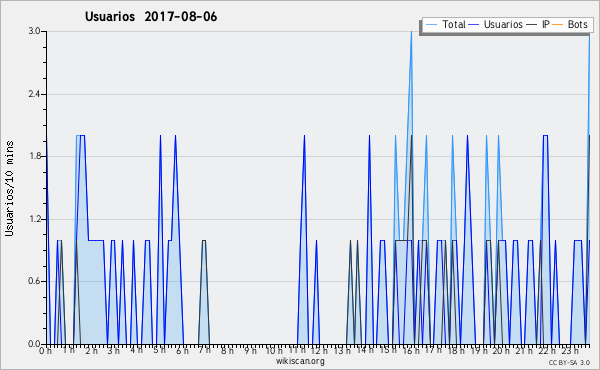Click the IP legend entry

pyautogui.click(x=538, y=24)
